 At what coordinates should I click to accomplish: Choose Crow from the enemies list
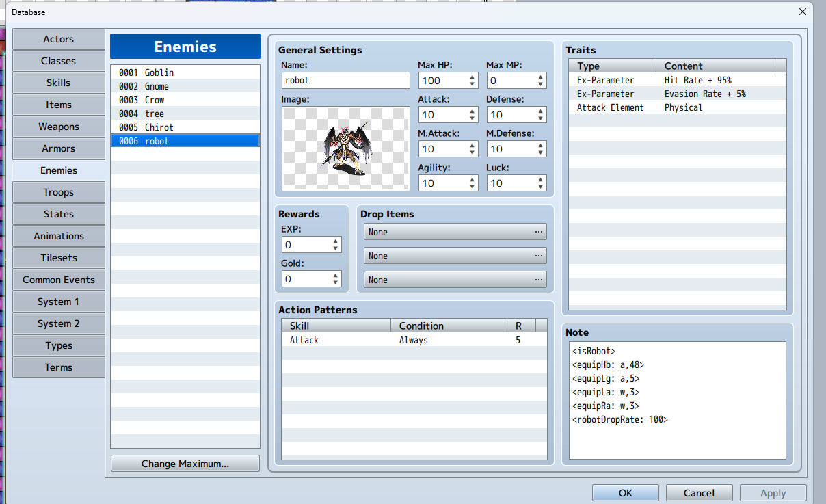[x=185, y=100]
